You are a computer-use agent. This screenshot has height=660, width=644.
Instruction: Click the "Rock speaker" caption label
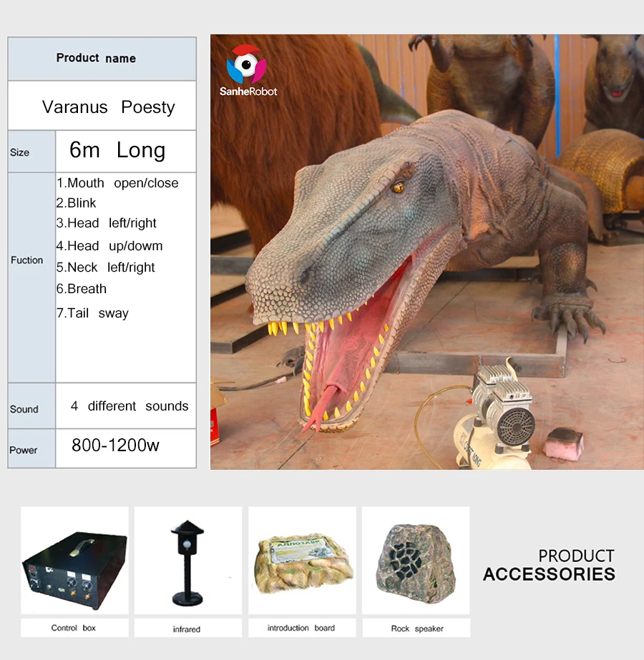(416, 629)
